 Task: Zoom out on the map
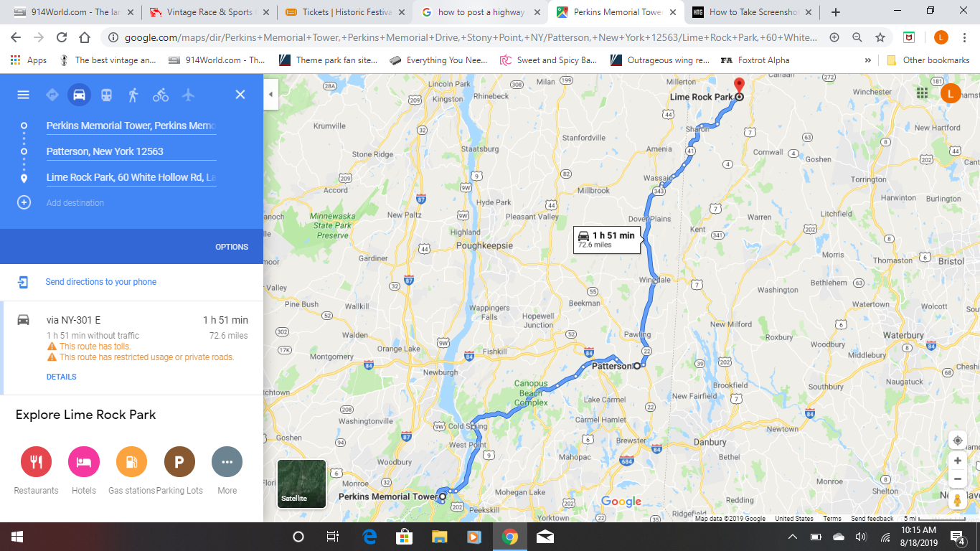(x=957, y=479)
